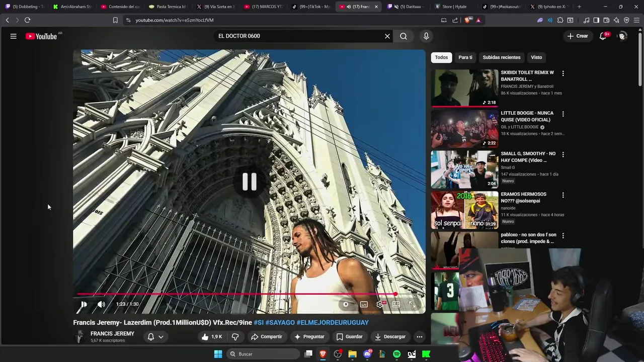Screen dimensions: 644x362
Task: Open player settings gear
Action: [x=380, y=304]
